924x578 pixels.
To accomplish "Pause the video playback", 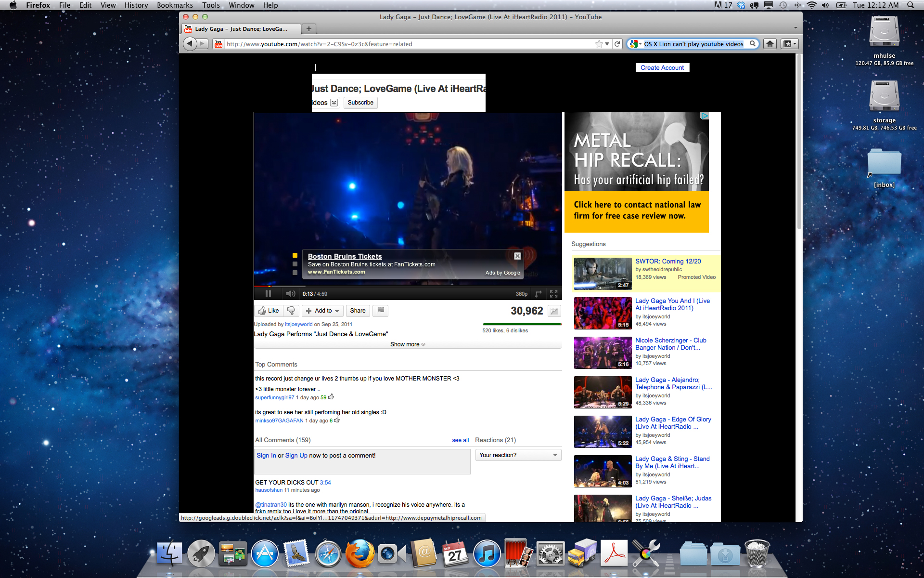I will pos(268,294).
